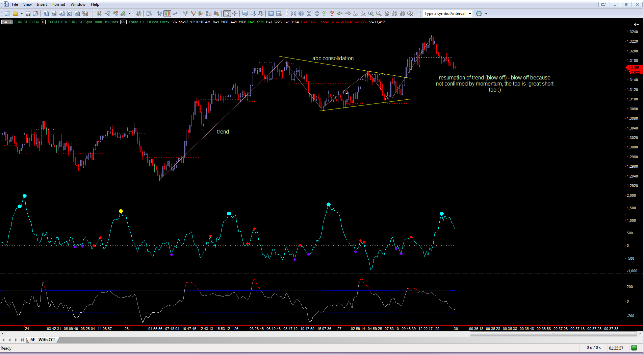Open the I interval dropdown in status line

43,22
